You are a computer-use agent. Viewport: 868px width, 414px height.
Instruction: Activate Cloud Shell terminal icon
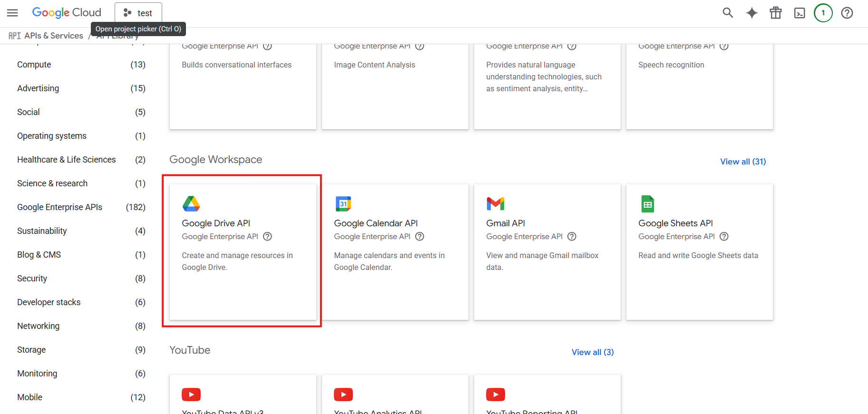click(800, 13)
